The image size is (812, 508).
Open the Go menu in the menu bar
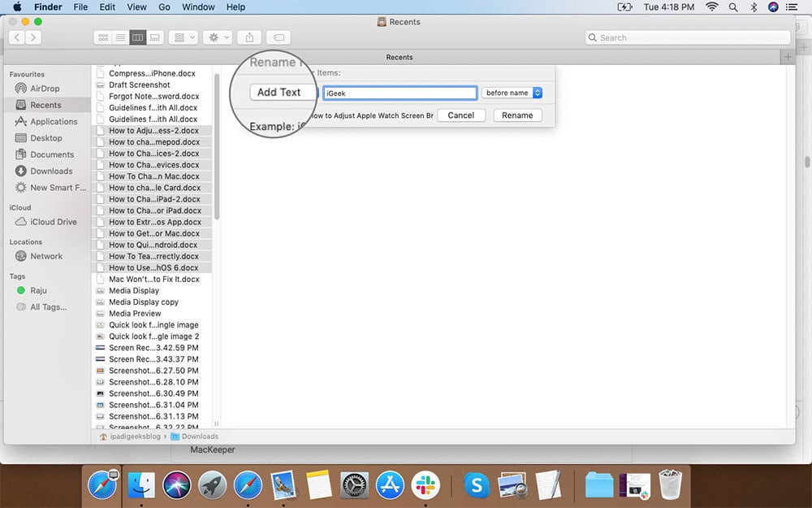165,7
